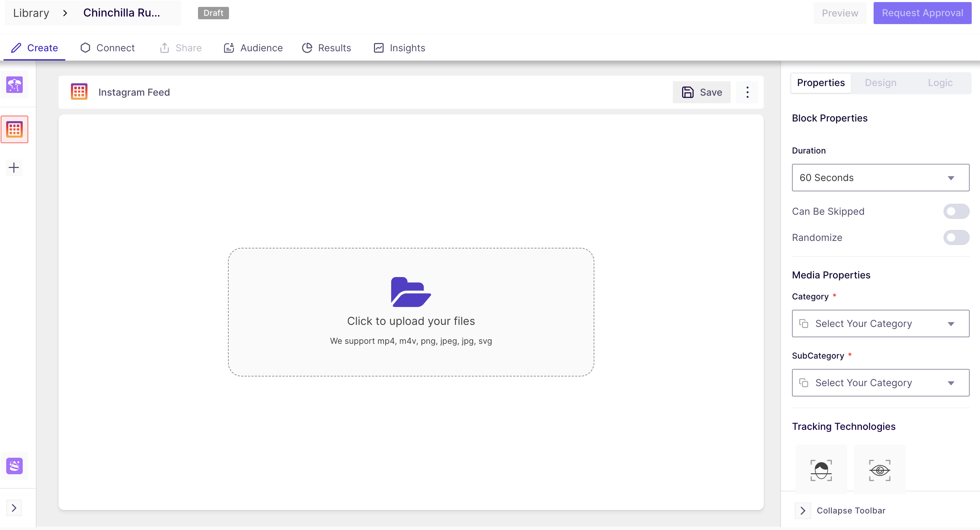Switch to the Create tab
Viewport: 980px width, 530px height.
35,48
